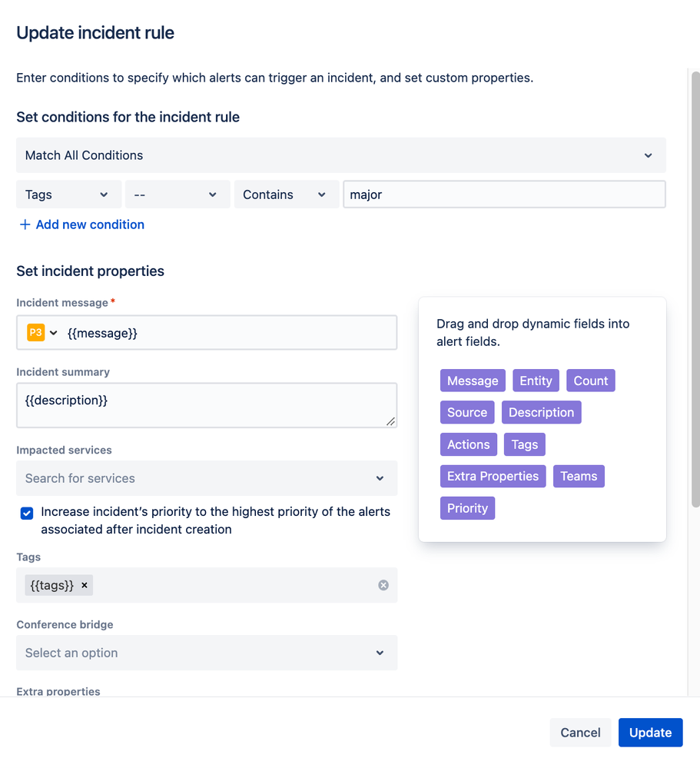Viewport: 700px width, 768px height.
Task: Click the plus icon beside Add new condition
Action: tap(25, 224)
